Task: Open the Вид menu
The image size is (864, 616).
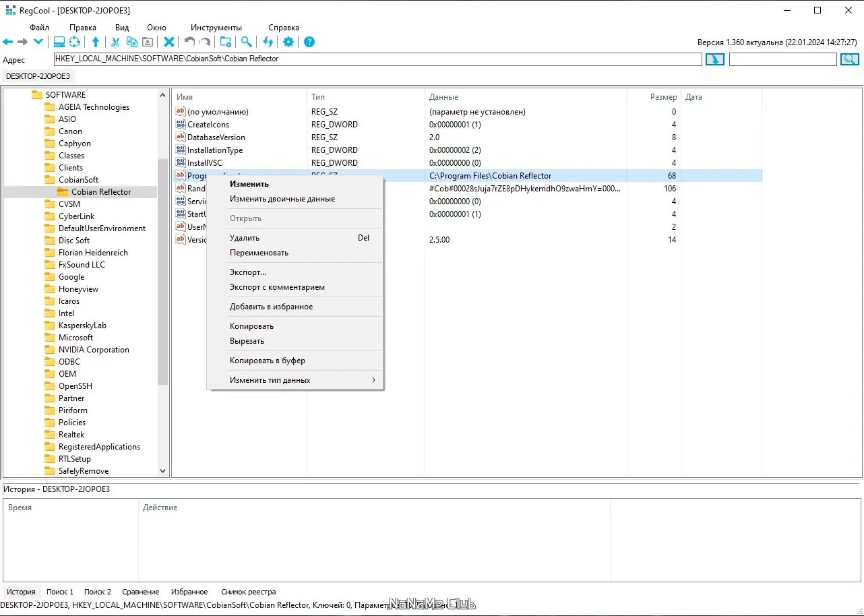Action: click(x=122, y=28)
